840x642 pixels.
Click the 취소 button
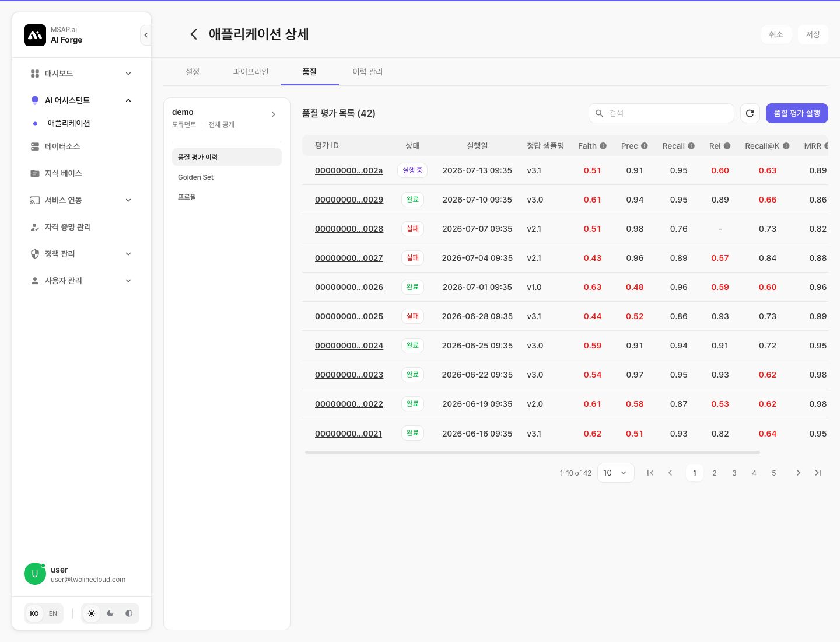coord(776,34)
